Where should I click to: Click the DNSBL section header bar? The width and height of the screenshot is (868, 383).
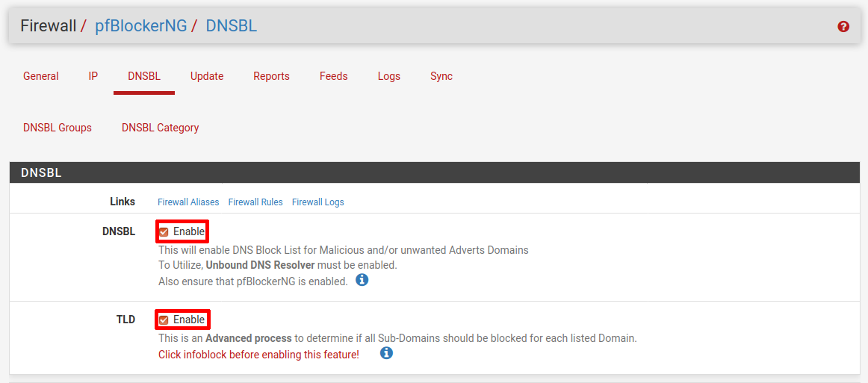435,172
